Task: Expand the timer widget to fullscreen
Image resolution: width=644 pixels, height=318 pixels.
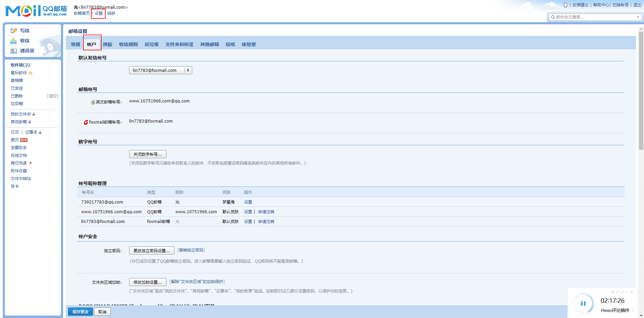Action: (x=622, y=292)
